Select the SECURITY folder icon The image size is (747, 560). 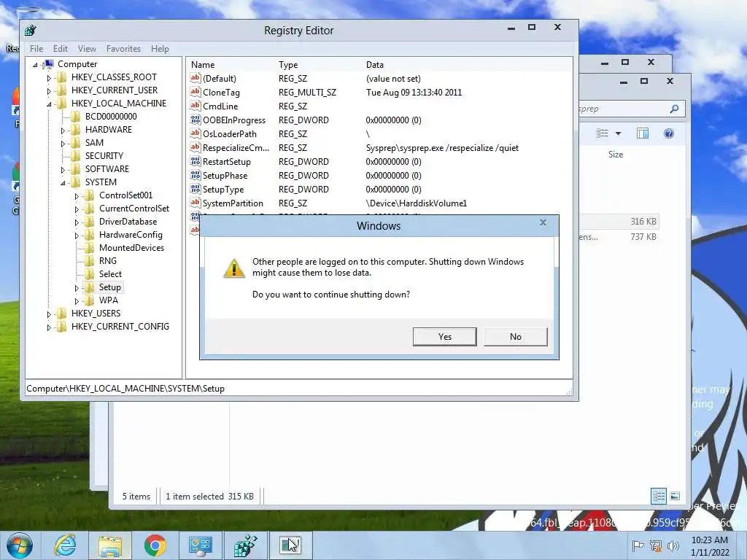click(x=75, y=156)
